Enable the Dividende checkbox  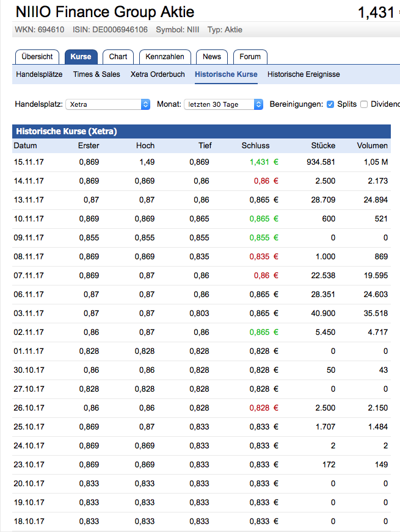[364, 104]
